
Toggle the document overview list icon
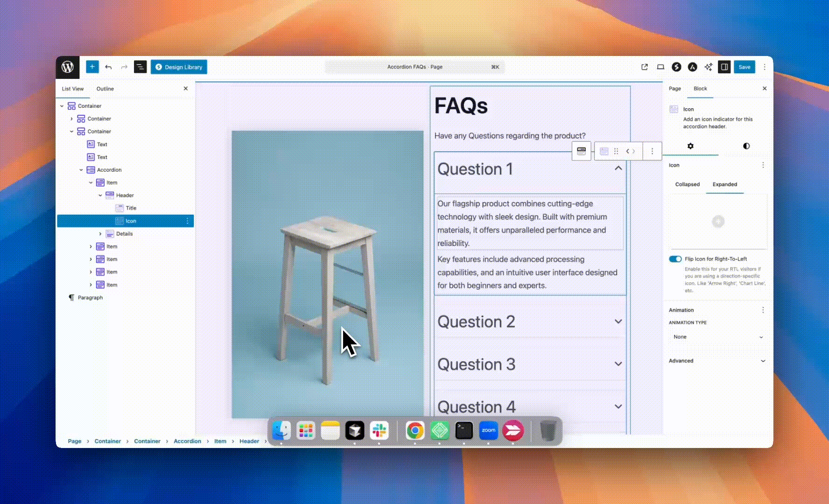pyautogui.click(x=140, y=67)
